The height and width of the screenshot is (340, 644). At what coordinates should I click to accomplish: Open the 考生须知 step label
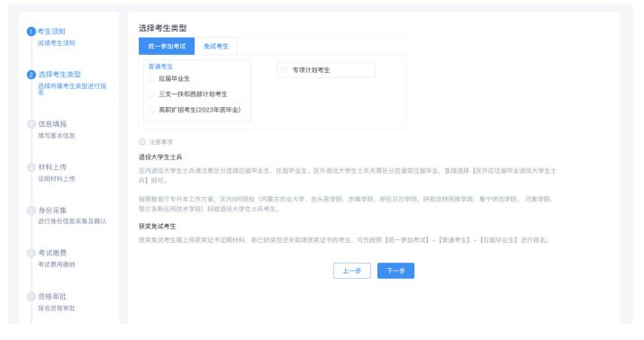coord(51,31)
